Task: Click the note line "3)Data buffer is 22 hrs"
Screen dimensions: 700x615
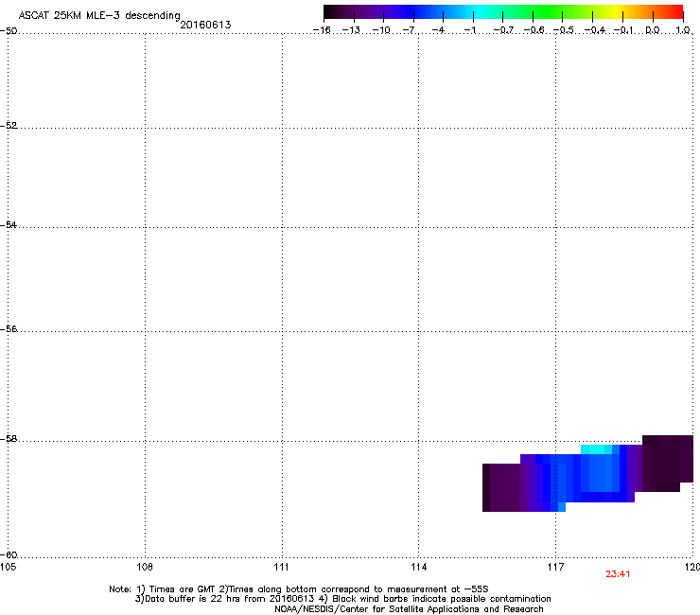Action: pos(342,599)
